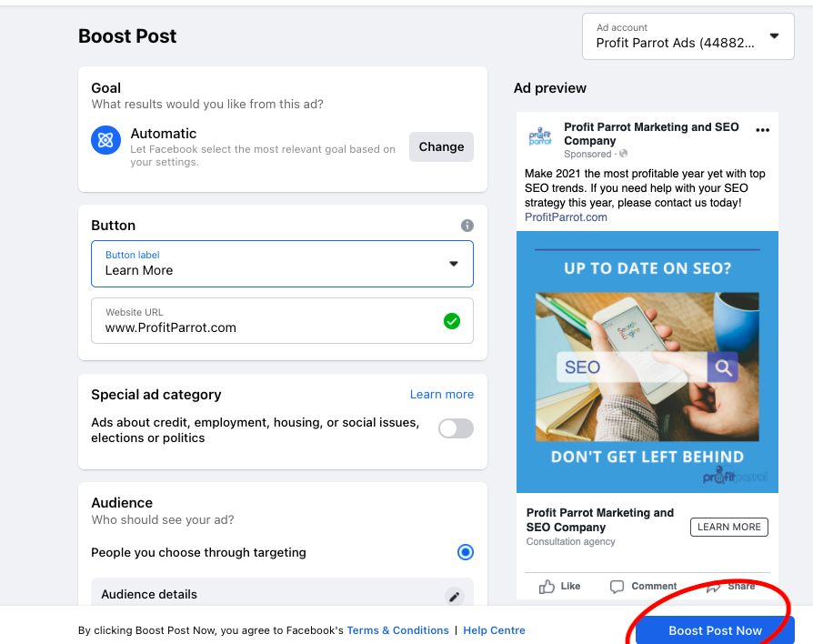The height and width of the screenshot is (644, 813).
Task: Click ProfitParrot.com link in ad text
Action: (566, 217)
